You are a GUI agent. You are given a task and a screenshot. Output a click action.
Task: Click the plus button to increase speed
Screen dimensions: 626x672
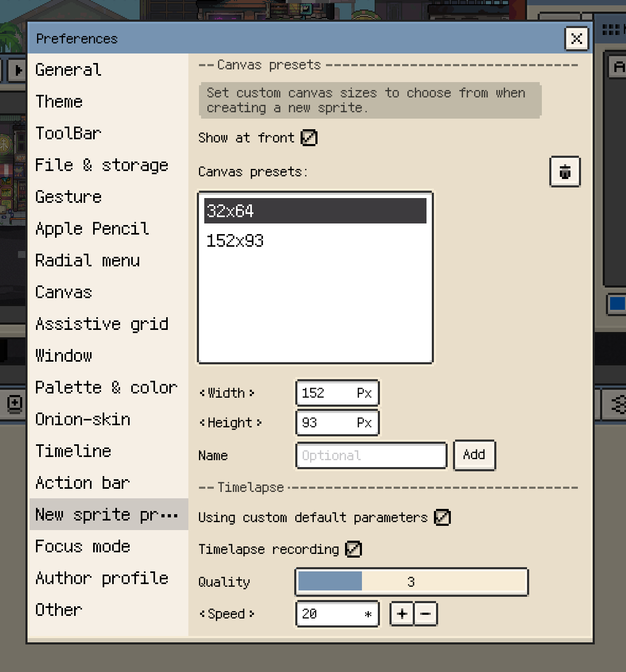pos(402,614)
